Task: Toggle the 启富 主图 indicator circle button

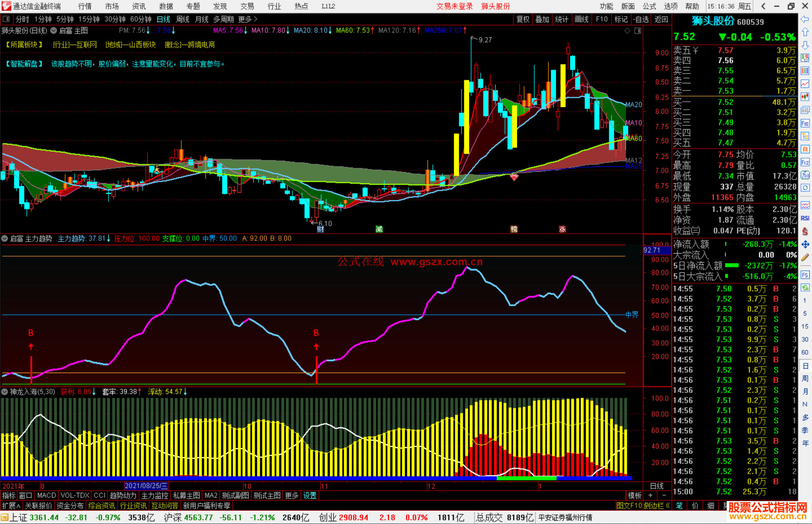Action: tap(53, 30)
